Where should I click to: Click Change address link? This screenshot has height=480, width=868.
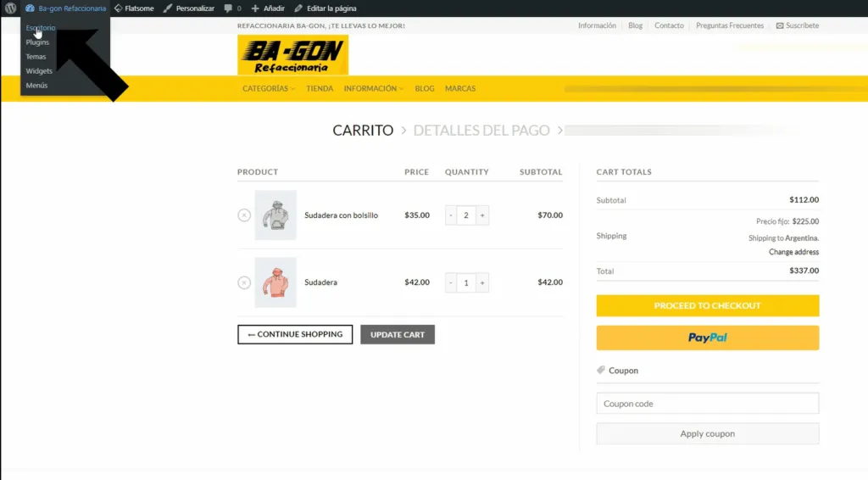793,252
